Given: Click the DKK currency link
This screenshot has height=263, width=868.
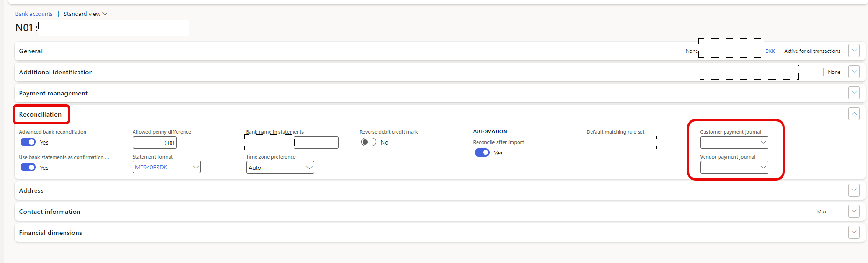Looking at the screenshot, I should click(770, 51).
